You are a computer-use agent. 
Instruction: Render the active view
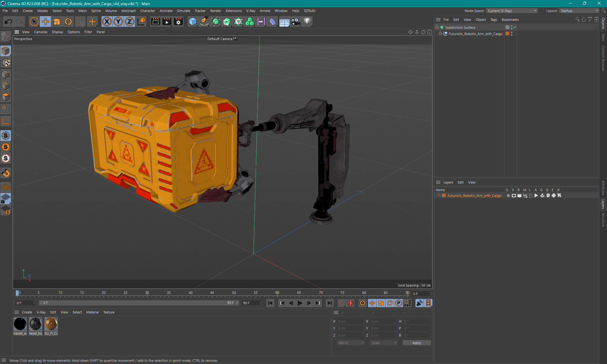(155, 21)
